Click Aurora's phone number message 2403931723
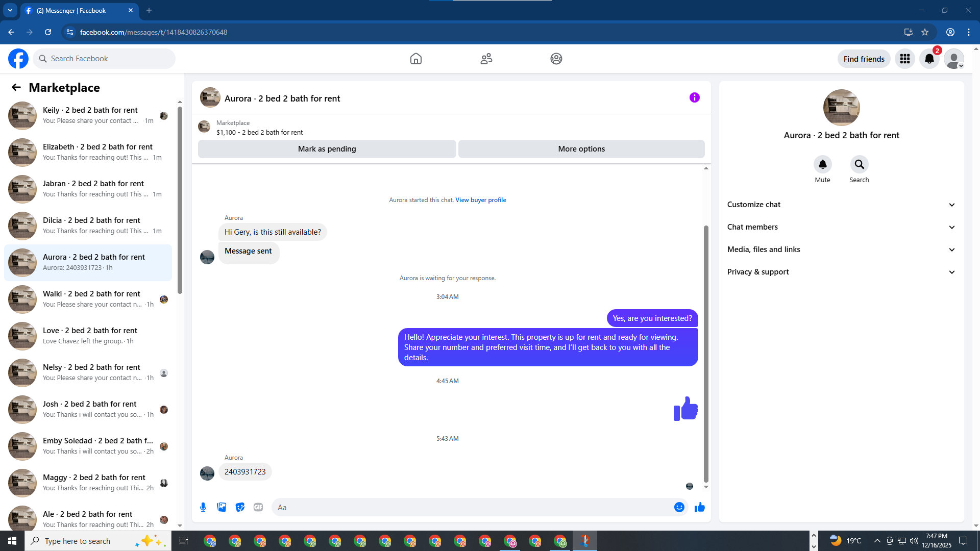The height and width of the screenshot is (551, 980). click(x=245, y=472)
